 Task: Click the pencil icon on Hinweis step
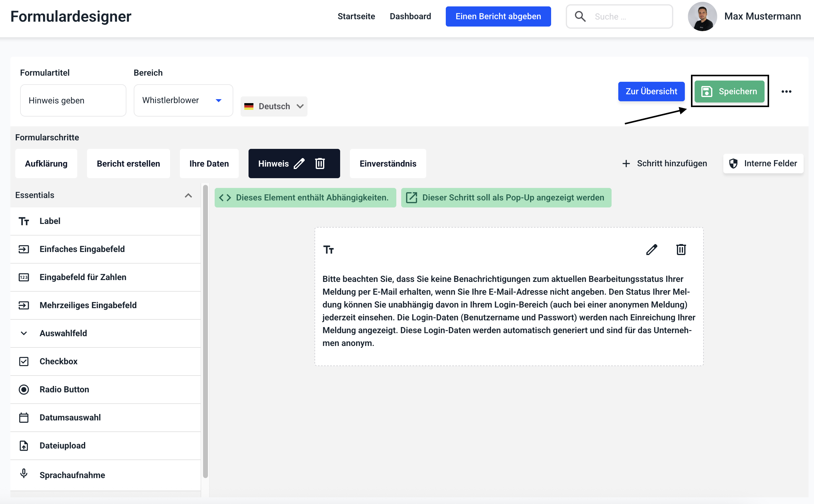tap(299, 163)
